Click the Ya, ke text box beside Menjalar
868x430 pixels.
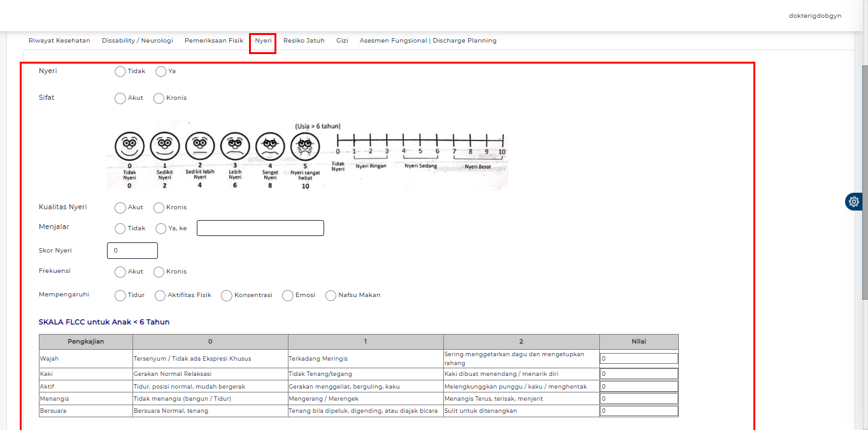point(260,228)
